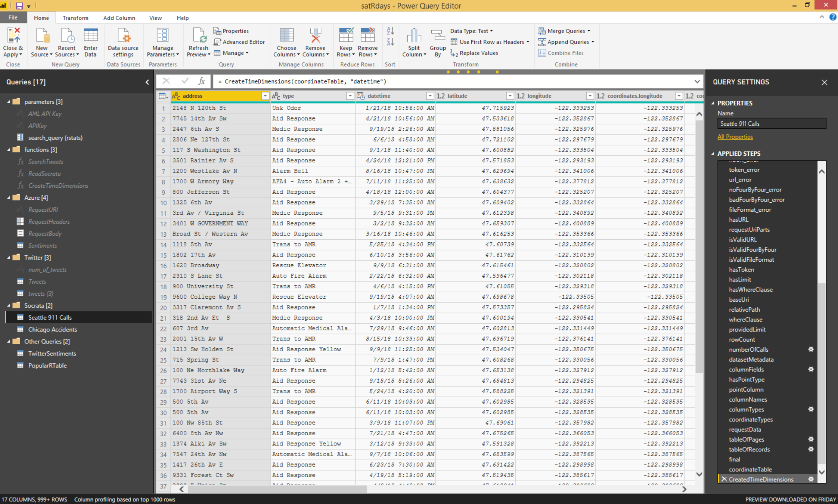Open the address column filter dropdown

[265, 96]
